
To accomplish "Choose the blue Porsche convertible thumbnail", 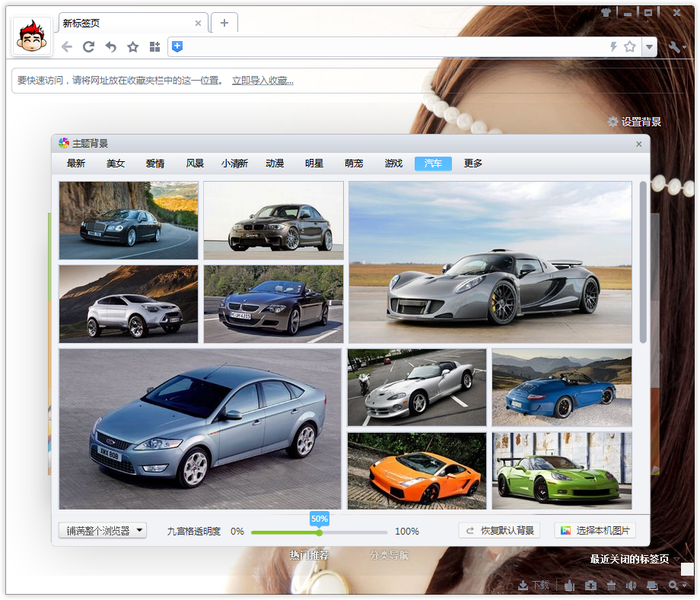I will click(x=562, y=388).
